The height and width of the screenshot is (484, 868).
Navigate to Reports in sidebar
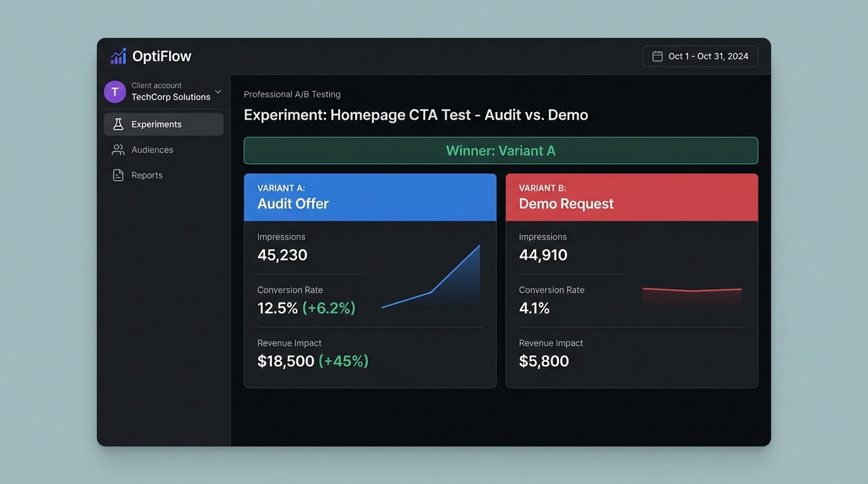pyautogui.click(x=147, y=175)
